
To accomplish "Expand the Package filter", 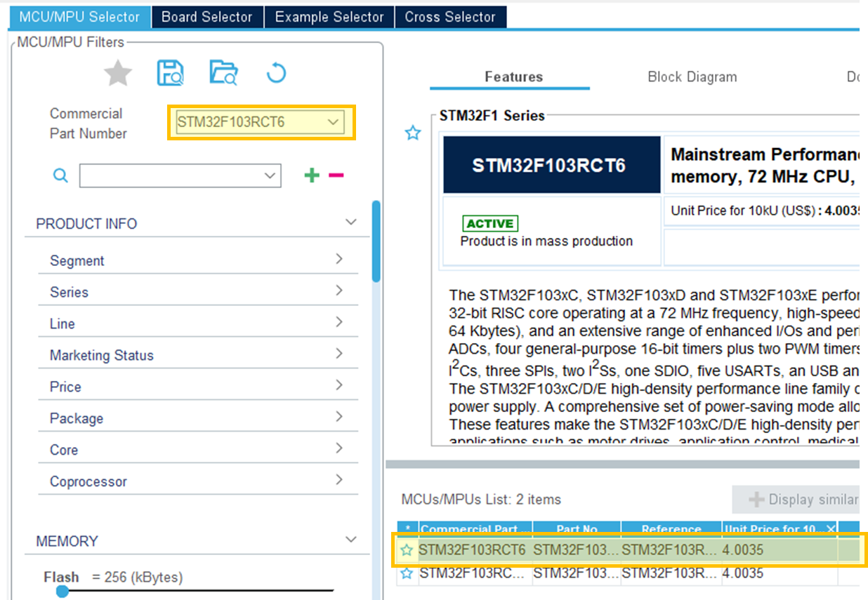I will [x=339, y=417].
